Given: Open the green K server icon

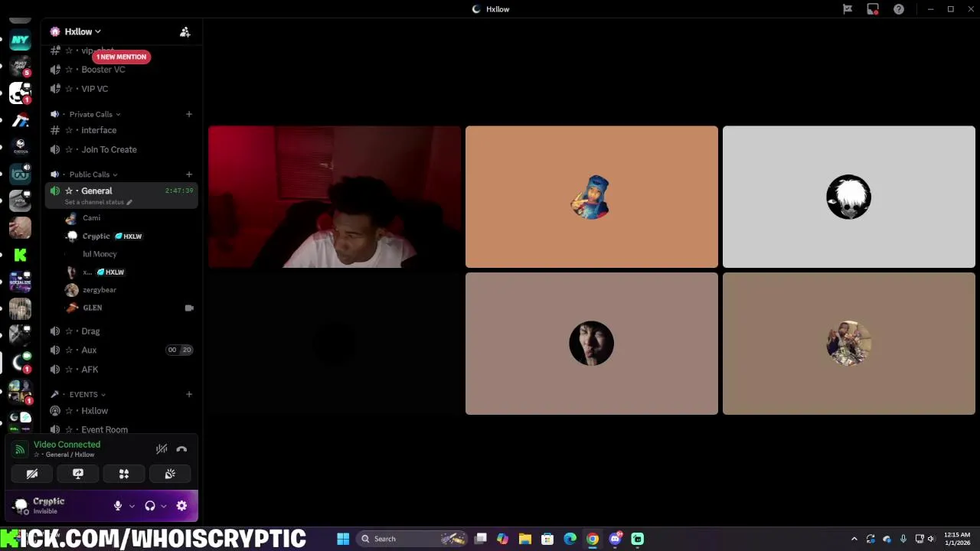Looking at the screenshot, I should pyautogui.click(x=20, y=255).
